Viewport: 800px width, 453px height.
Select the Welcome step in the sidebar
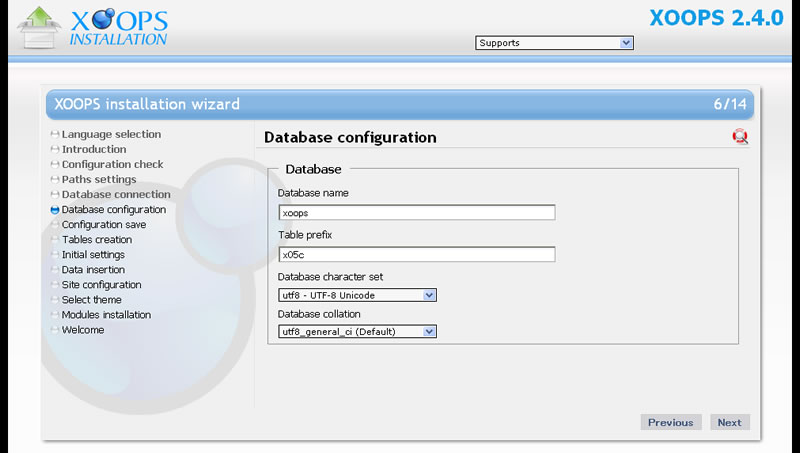pos(83,330)
